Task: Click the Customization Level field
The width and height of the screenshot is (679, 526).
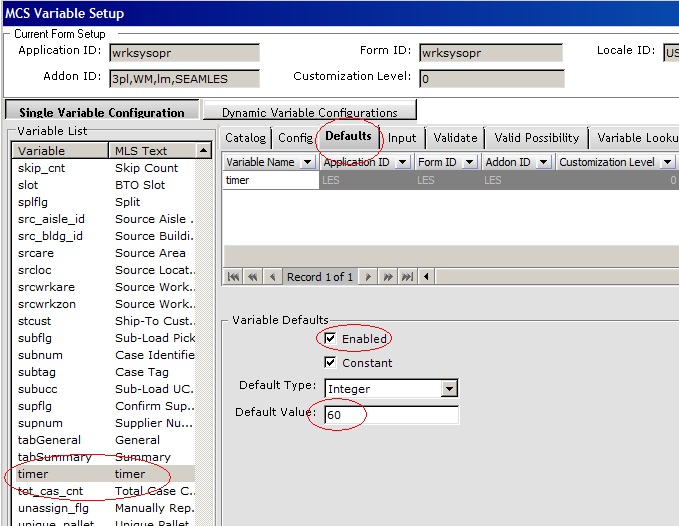Action: click(491, 79)
